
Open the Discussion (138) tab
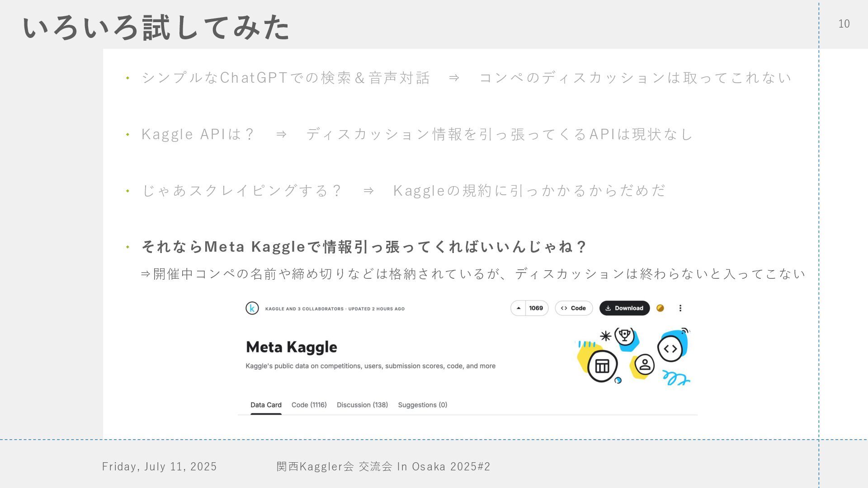tap(362, 405)
